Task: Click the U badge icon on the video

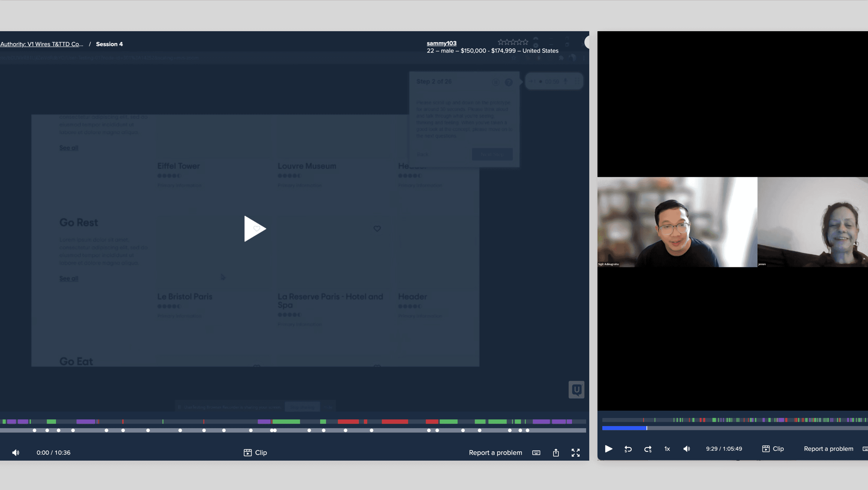Action: click(576, 389)
